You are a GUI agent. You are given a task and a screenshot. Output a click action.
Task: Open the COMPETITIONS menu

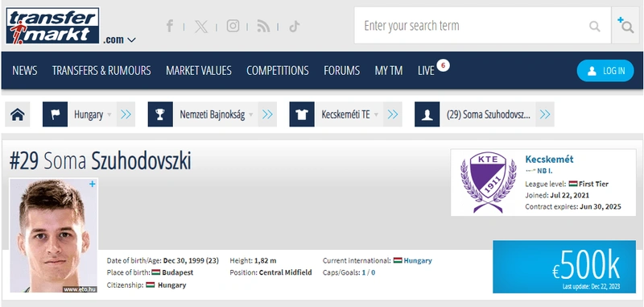[x=278, y=71]
